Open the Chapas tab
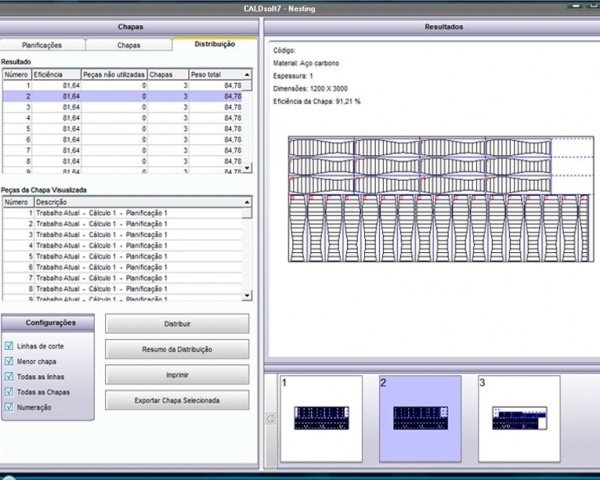The width and height of the screenshot is (600, 480). pyautogui.click(x=128, y=45)
